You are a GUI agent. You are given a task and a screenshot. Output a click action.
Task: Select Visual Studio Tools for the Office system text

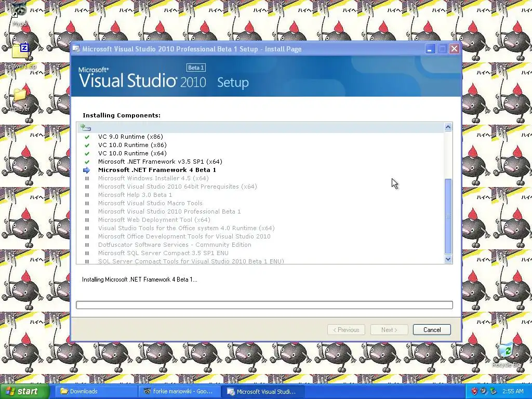point(187,228)
